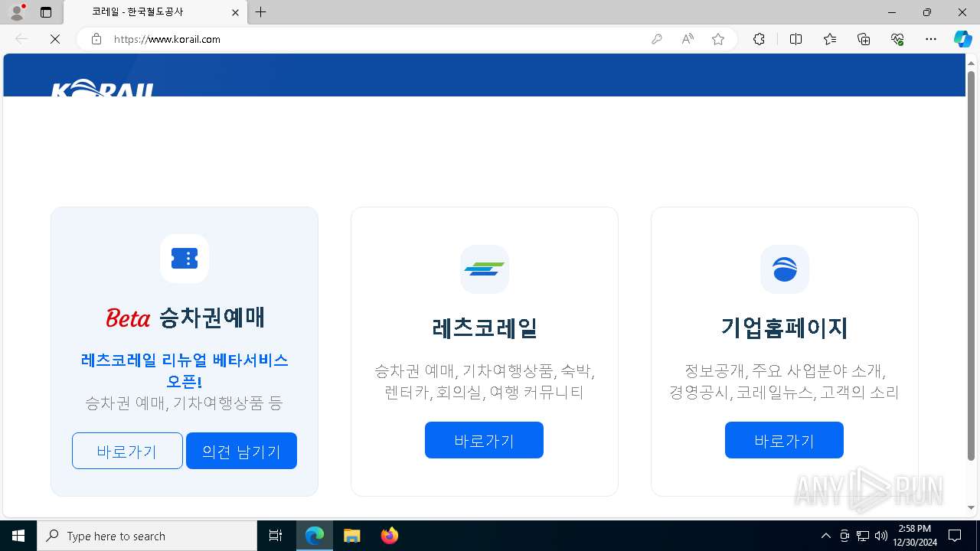Click the Beta 승차권예매 heading
The image size is (980, 551).
pos(185,317)
